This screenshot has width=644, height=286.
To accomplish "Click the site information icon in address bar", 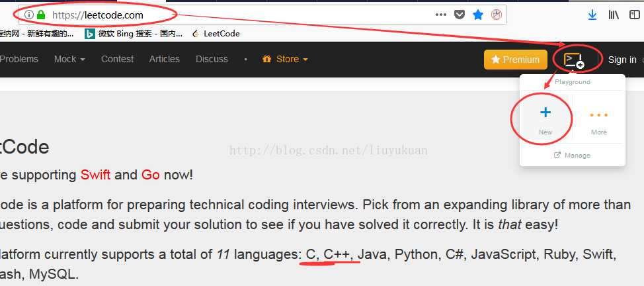I will click(28, 15).
